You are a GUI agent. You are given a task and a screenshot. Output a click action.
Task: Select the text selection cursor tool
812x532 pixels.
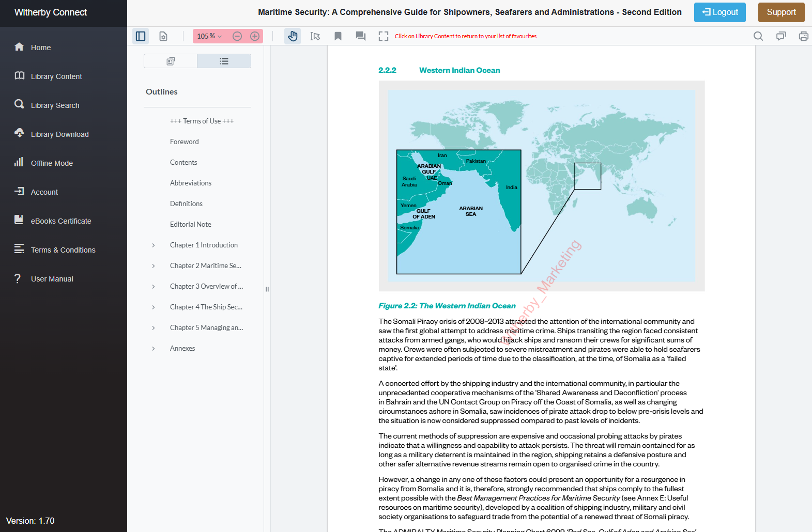315,36
